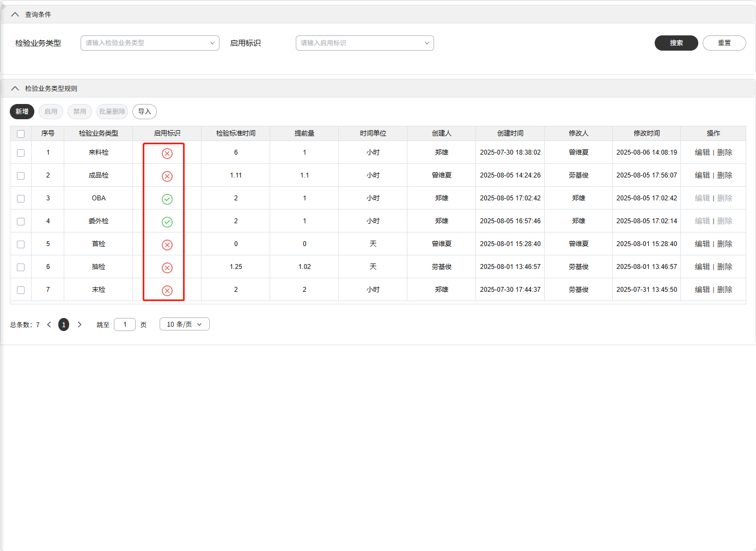Click 编辑 link for 来料检 row

pos(702,152)
